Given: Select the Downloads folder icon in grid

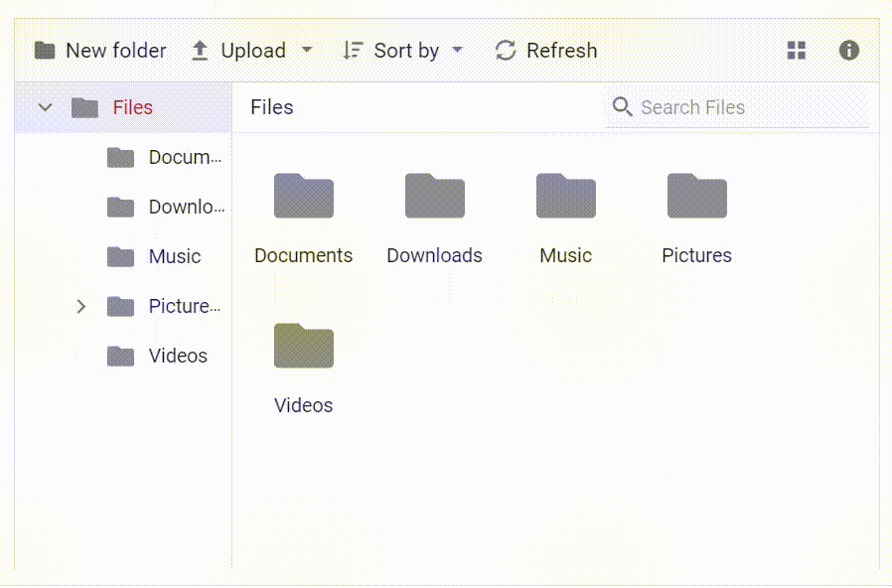Looking at the screenshot, I should [435, 196].
